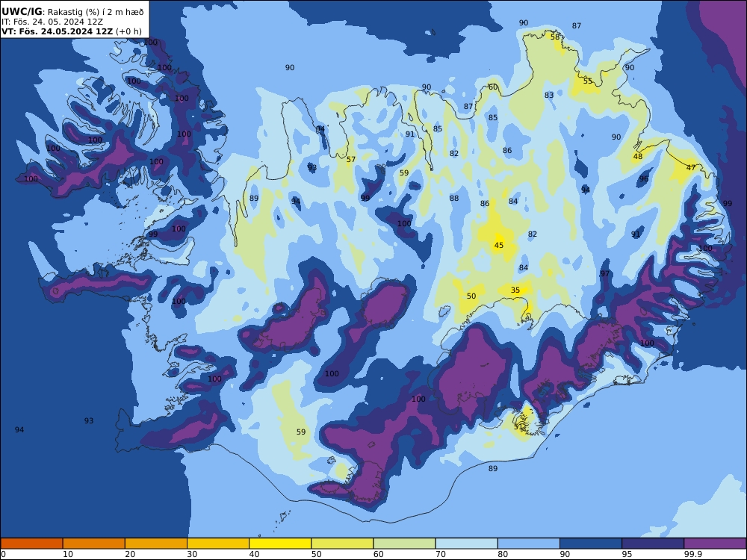The height and width of the screenshot is (560, 747).
Task: Select the '51' humidity value near the south coast
Action: tap(519, 427)
